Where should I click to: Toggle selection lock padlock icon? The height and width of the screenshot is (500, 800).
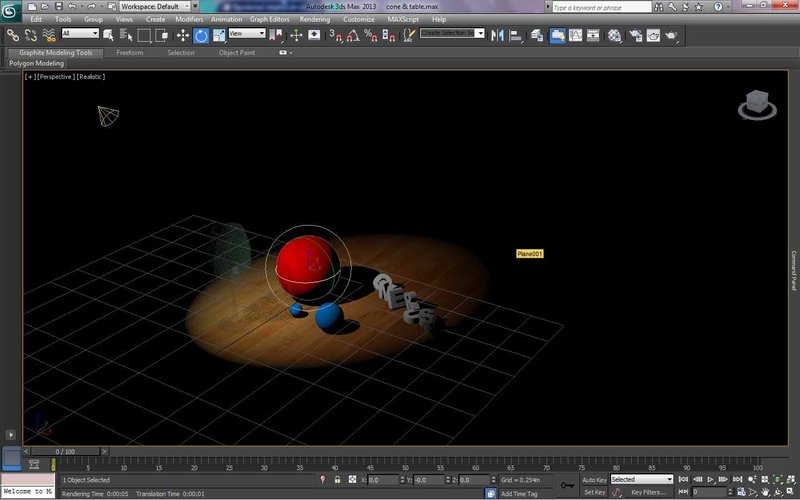(337, 480)
